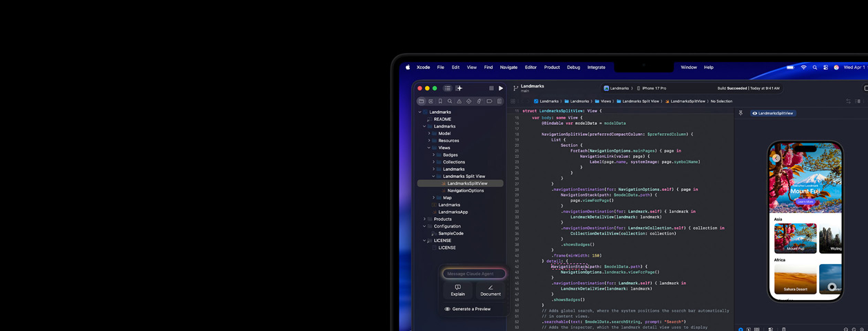Select LandmarksSplitView file in navigator
This screenshot has height=331, width=868.
coord(460,183)
